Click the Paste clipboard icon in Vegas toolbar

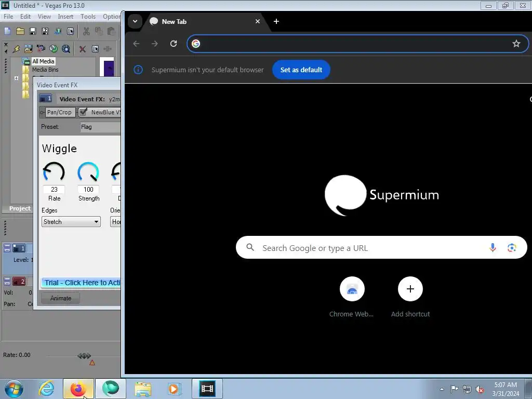click(111, 31)
